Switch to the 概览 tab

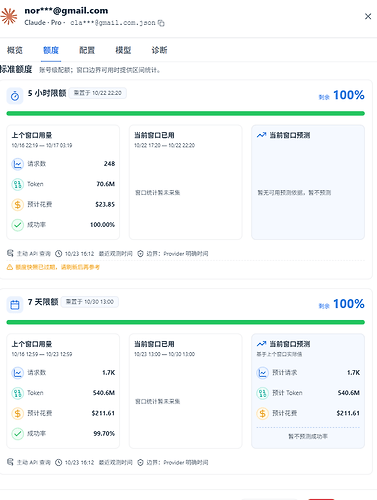15,50
